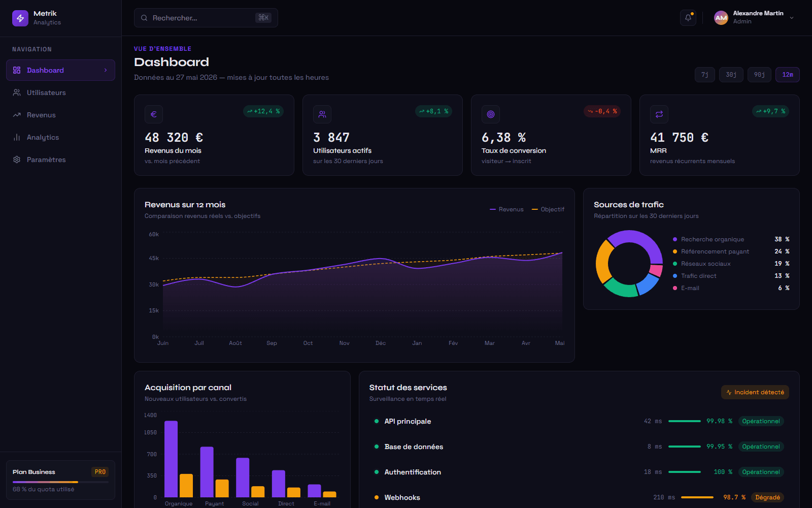Screen dimensions: 812x508
Task: Open Revenus in the navigation
Action: coord(60,115)
